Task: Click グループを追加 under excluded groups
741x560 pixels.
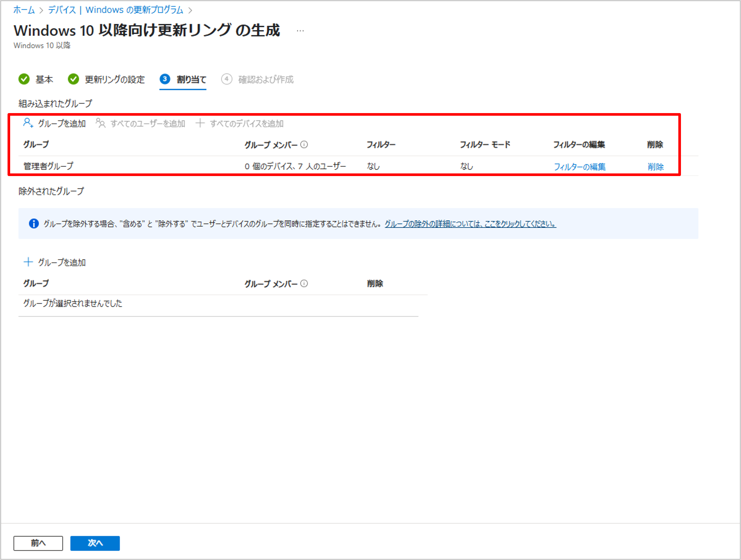Action: tap(62, 262)
